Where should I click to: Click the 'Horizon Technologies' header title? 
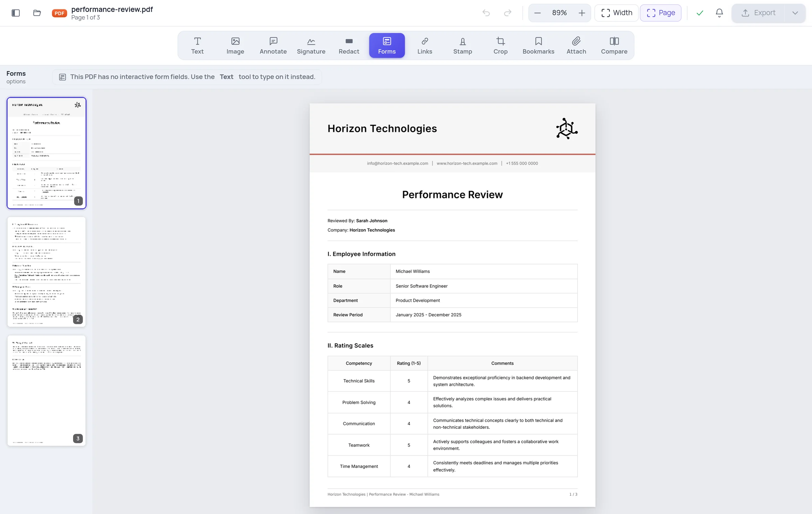click(x=382, y=128)
